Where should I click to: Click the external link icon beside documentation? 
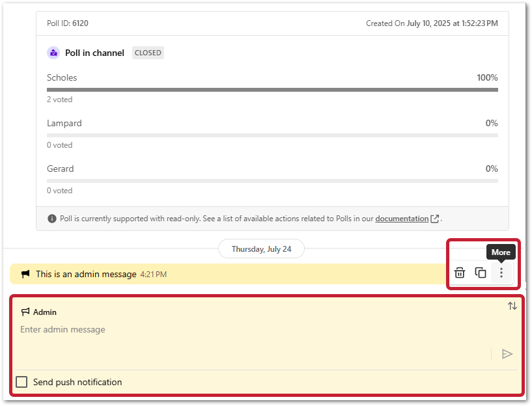coord(435,219)
